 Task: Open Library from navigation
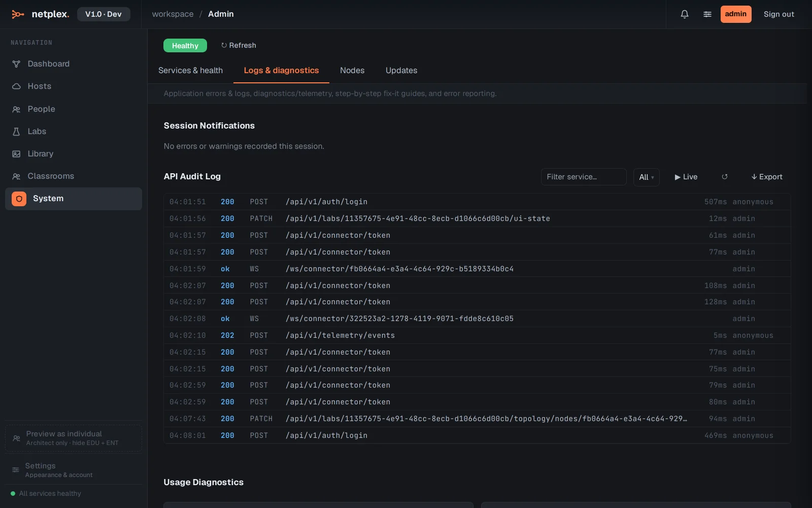74,154
